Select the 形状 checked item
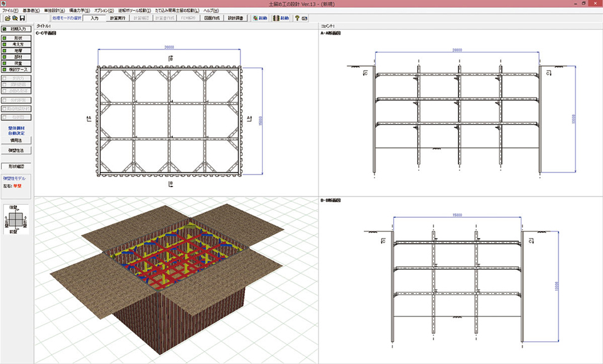This screenshot has width=603, height=364. tap(16, 38)
